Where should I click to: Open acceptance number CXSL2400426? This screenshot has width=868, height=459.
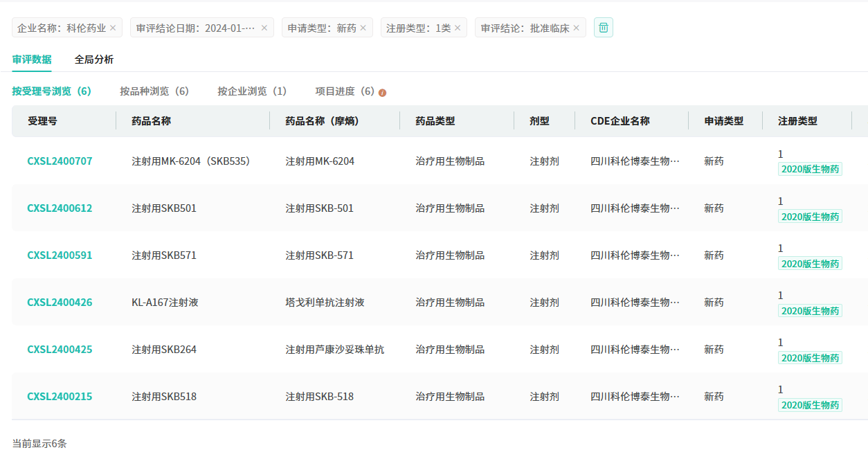[60, 303]
